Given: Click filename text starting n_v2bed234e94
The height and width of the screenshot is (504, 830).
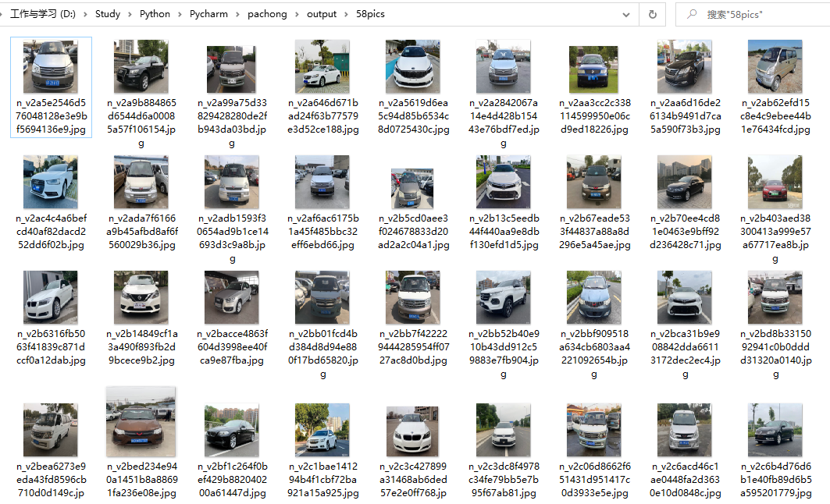Looking at the screenshot, I should click(142, 480).
